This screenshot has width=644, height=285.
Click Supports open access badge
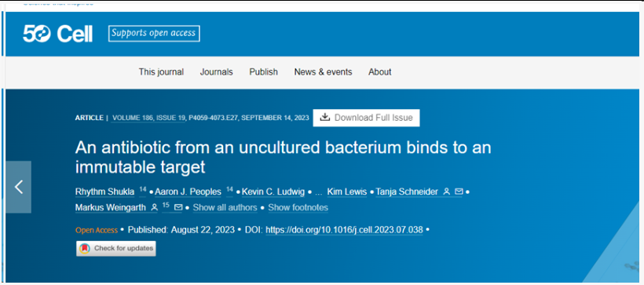154,33
